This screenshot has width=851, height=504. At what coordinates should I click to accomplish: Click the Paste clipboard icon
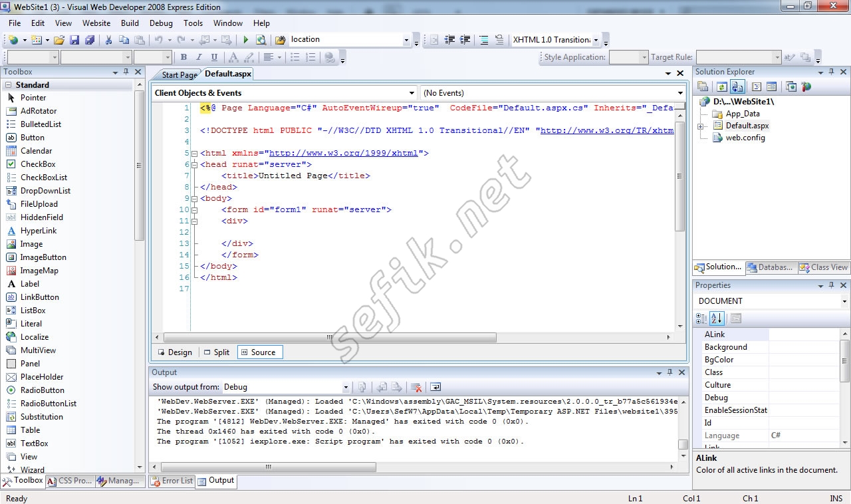(140, 40)
